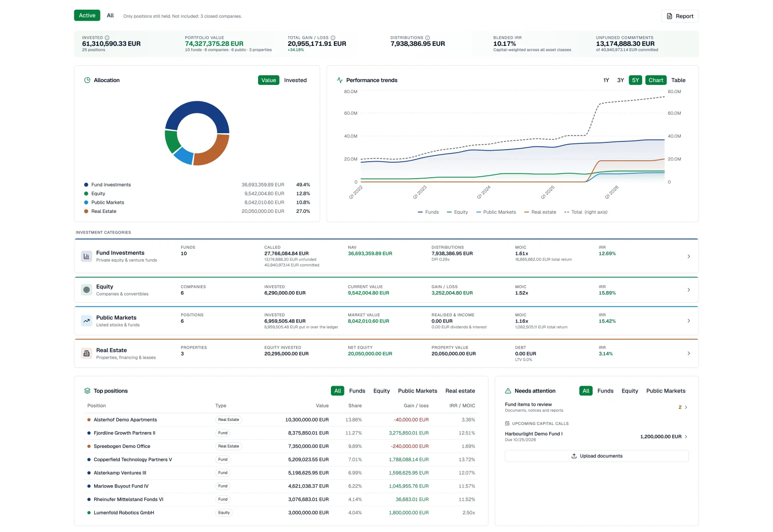
Task: Expand the Real Estate category chevron
Action: tap(688, 354)
